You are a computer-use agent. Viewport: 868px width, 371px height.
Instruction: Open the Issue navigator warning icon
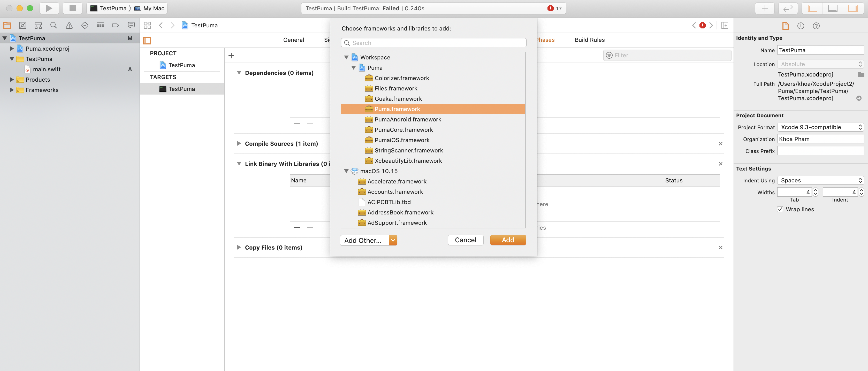click(69, 25)
